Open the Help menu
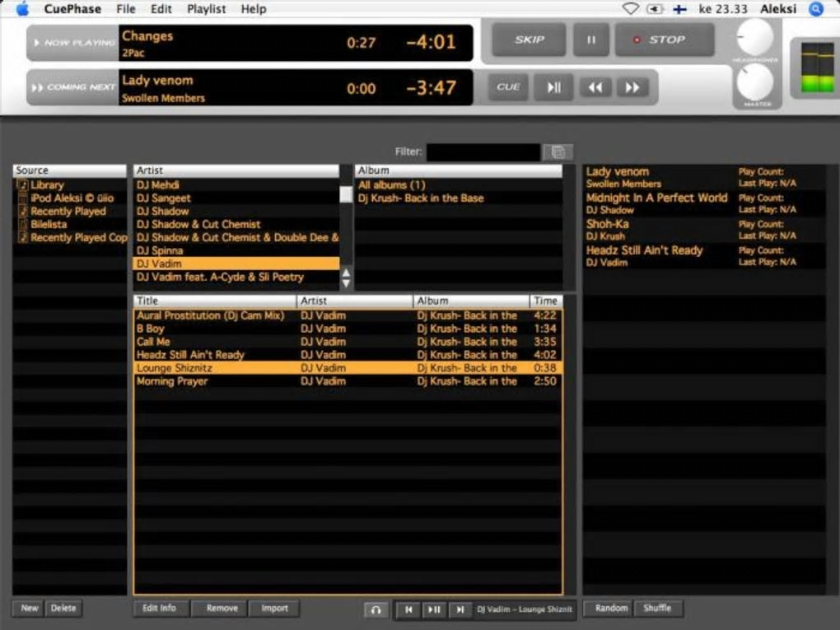The width and height of the screenshot is (840, 630). click(x=254, y=9)
